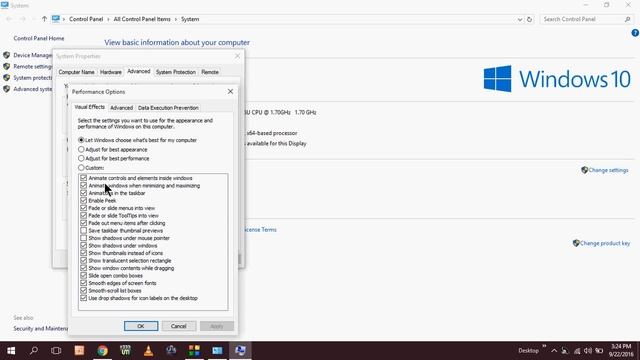This screenshot has height=360, width=640.
Task: Toggle Enable Peek checkbox
Action: pos(84,200)
